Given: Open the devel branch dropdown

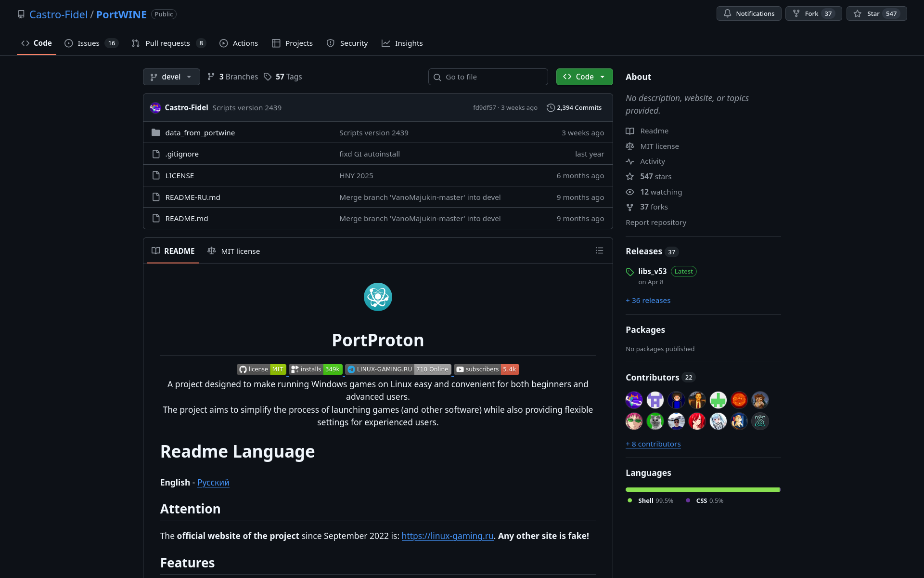Looking at the screenshot, I should tap(171, 77).
